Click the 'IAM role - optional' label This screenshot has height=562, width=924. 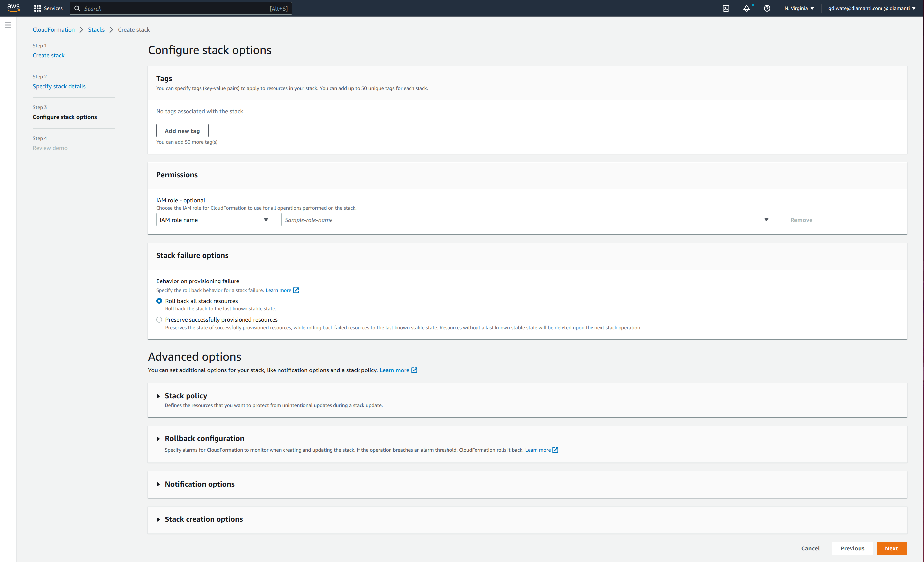coord(180,200)
